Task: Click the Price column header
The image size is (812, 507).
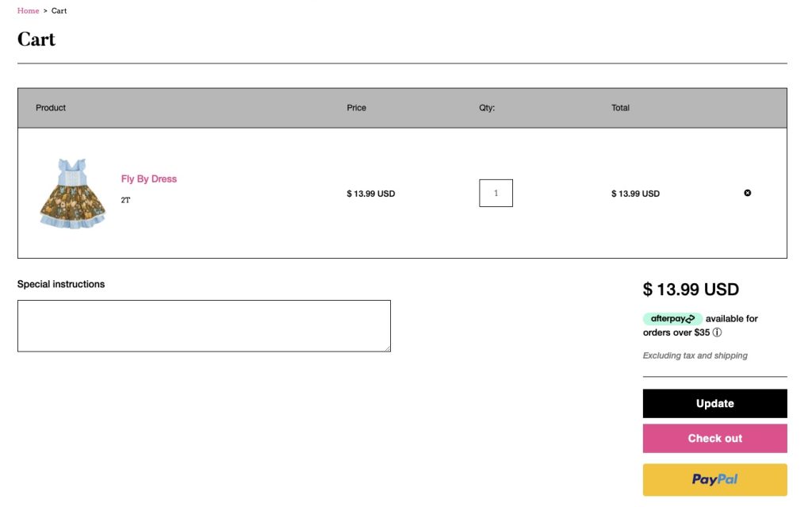Action: coord(356,108)
